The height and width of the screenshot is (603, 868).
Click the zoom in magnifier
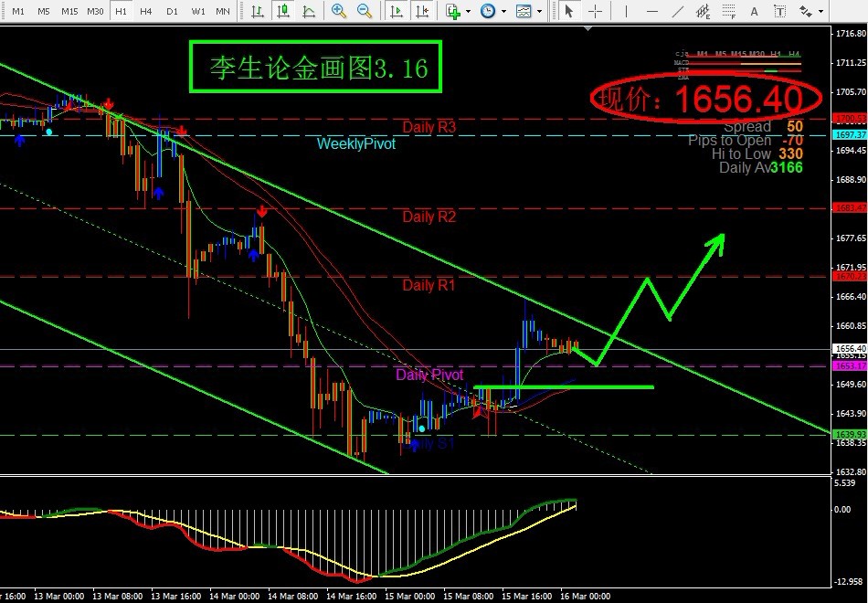[x=339, y=12]
